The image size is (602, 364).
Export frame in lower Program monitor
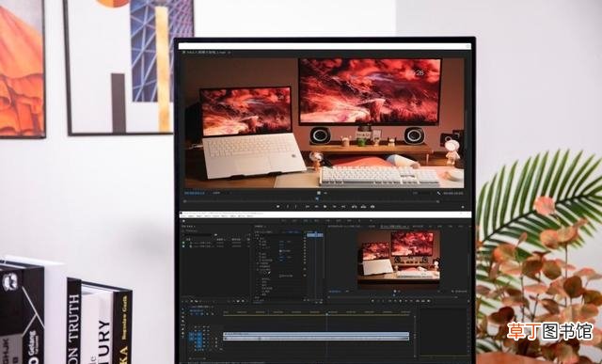(x=429, y=301)
